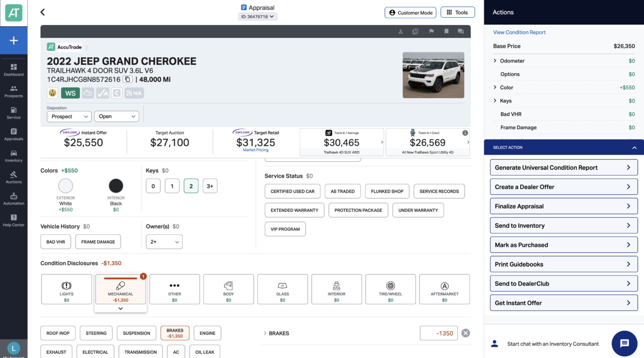
Task: Open the appraisal ID dropdown
Action: click(257, 17)
